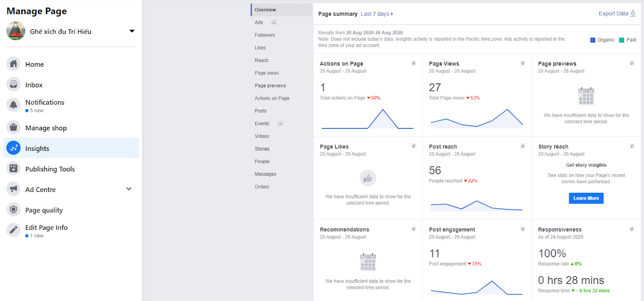Screen dimensions: 644x301
Task: Open the Stories insights section
Action: (x=262, y=149)
